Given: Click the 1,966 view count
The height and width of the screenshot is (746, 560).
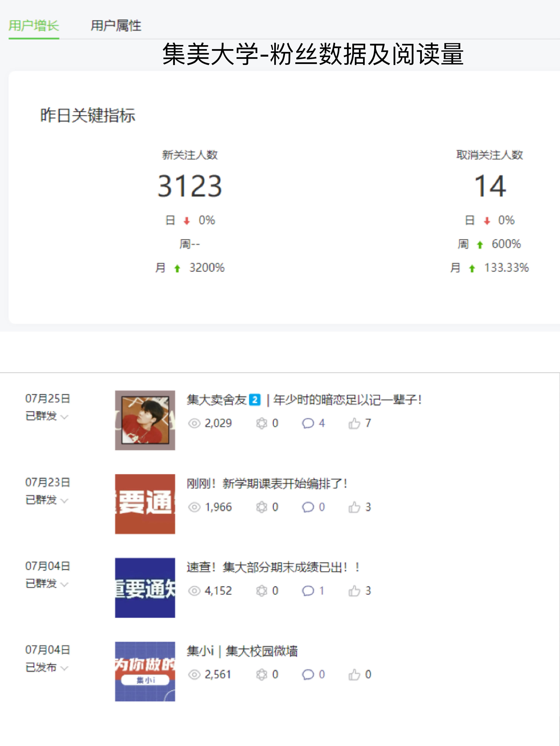Looking at the screenshot, I should pos(218,507).
